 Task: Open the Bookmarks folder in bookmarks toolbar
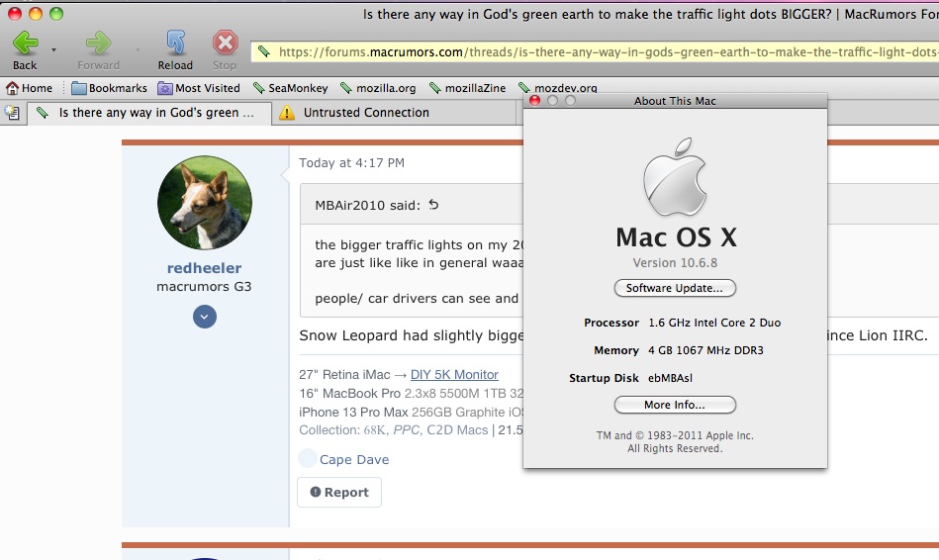(x=109, y=88)
